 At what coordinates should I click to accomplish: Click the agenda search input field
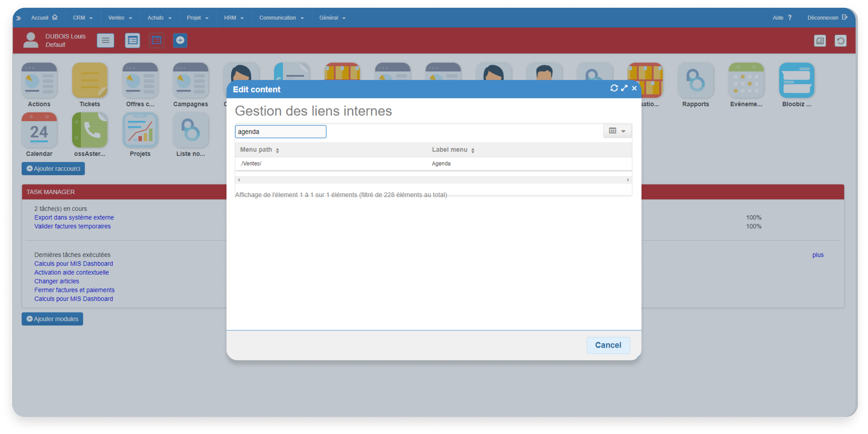(x=280, y=131)
